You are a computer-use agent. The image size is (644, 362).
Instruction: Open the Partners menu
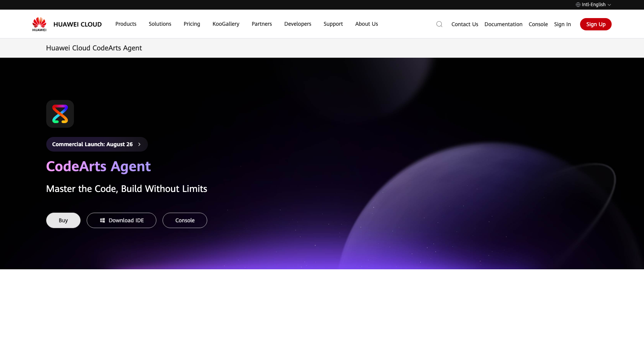click(262, 24)
